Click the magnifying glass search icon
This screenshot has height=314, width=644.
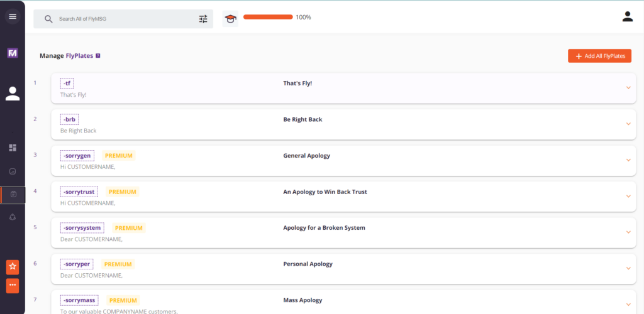[48, 19]
